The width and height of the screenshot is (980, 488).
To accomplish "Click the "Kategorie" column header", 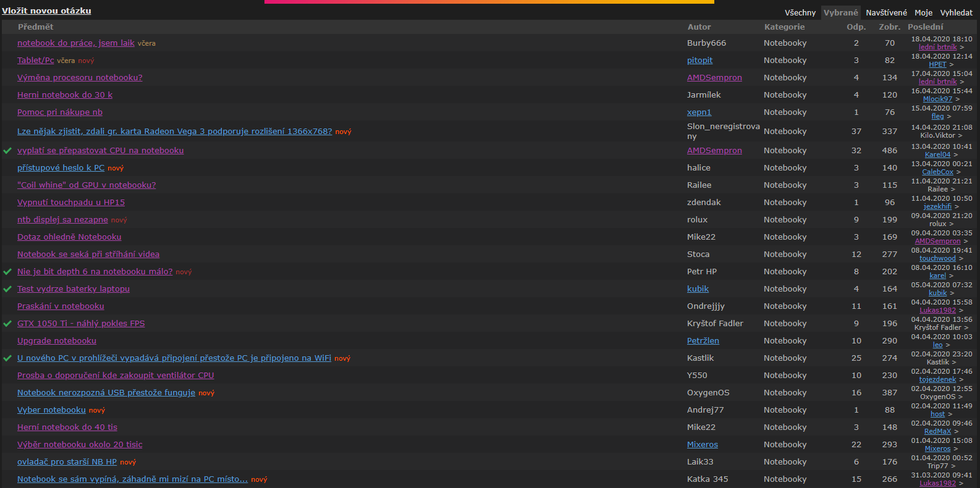I will (x=785, y=27).
